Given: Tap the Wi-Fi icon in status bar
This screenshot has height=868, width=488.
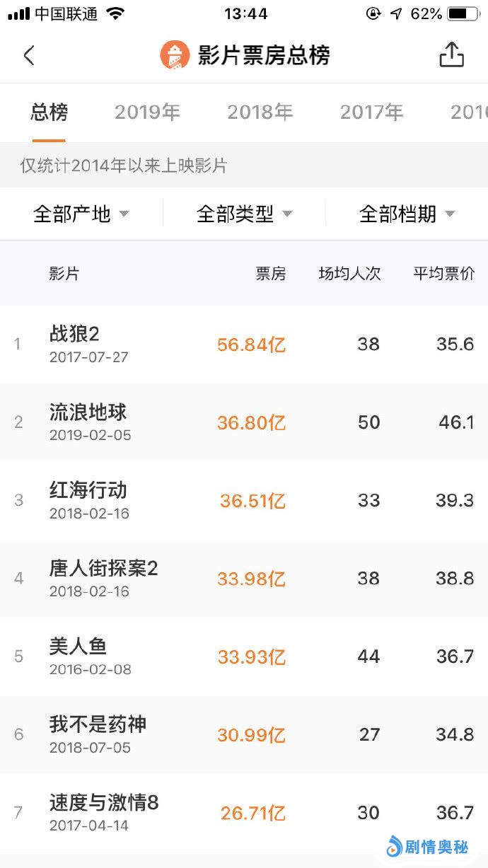Looking at the screenshot, I should point(115,13).
